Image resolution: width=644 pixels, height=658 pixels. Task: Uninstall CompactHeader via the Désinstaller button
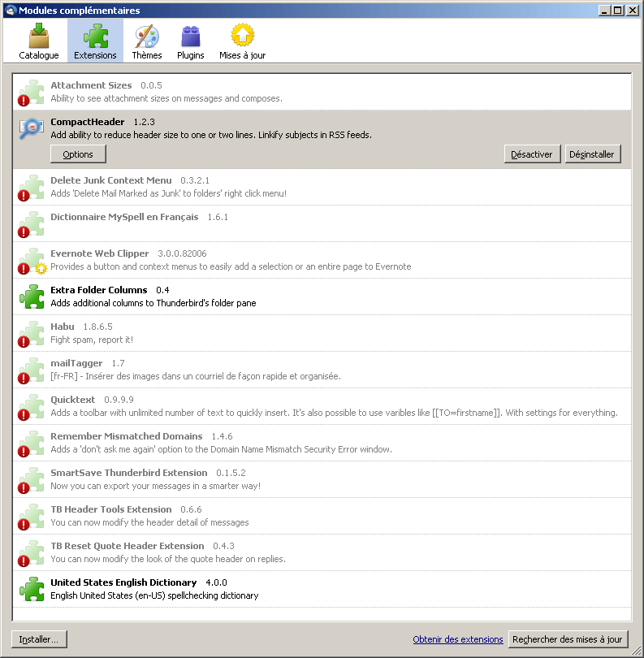pos(592,154)
